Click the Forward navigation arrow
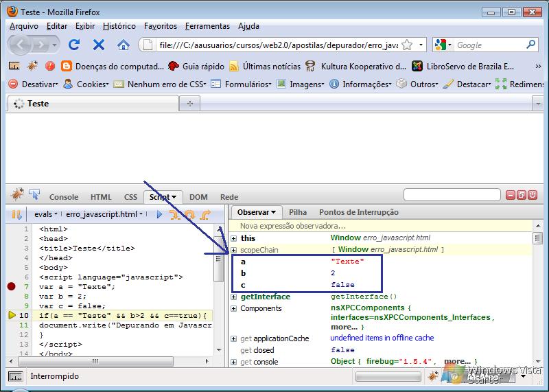This screenshot has width=549, height=392. 41,45
